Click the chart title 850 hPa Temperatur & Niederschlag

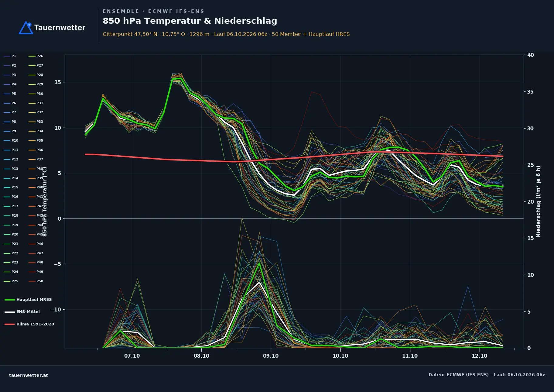point(190,21)
